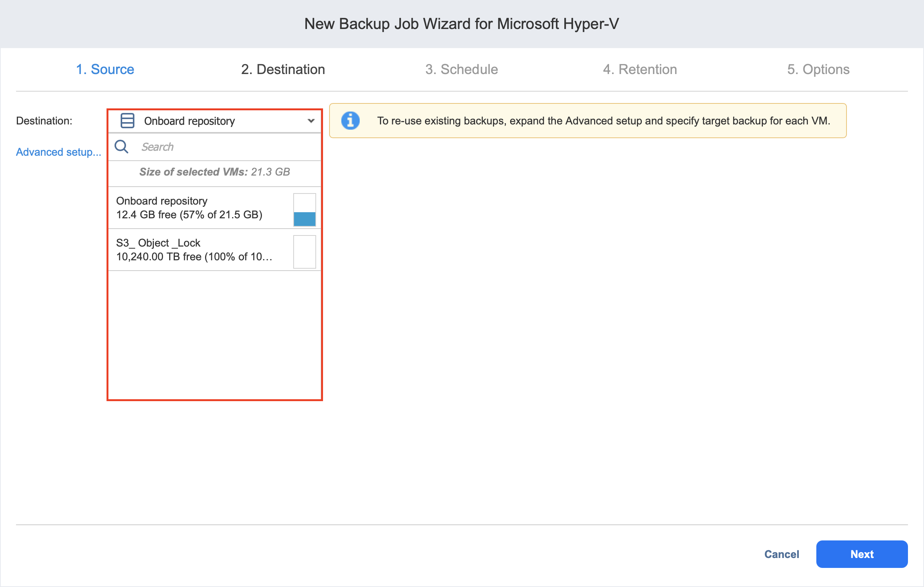Expand Advanced setup link
Screen dimensions: 924x587
58,152
